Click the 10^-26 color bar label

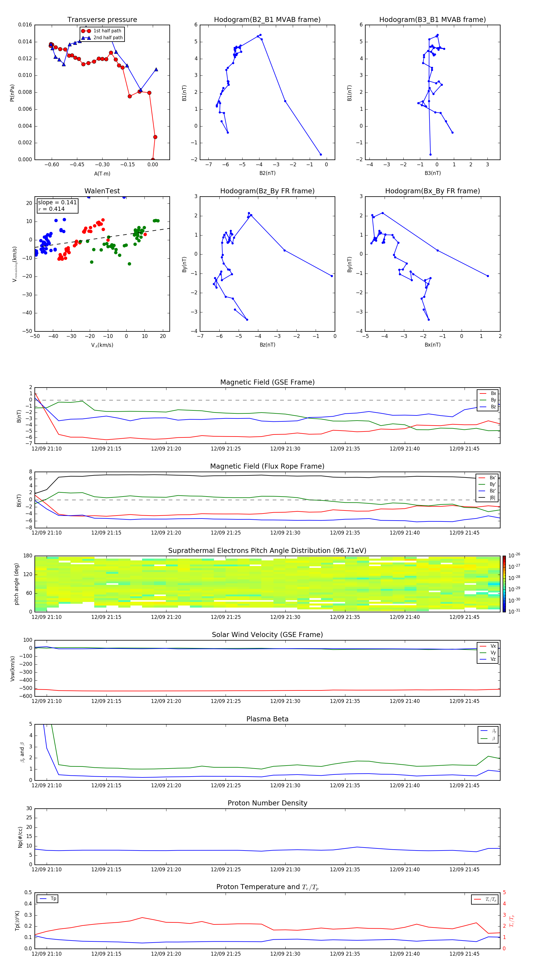pos(514,555)
